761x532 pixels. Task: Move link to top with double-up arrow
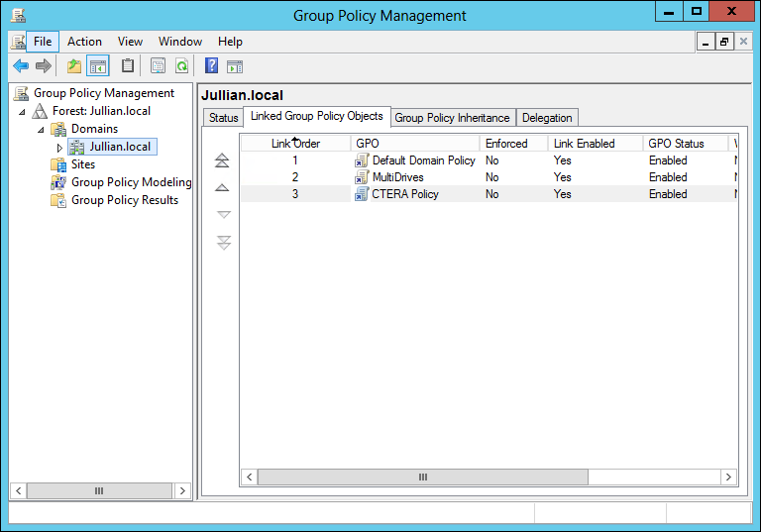(x=223, y=160)
